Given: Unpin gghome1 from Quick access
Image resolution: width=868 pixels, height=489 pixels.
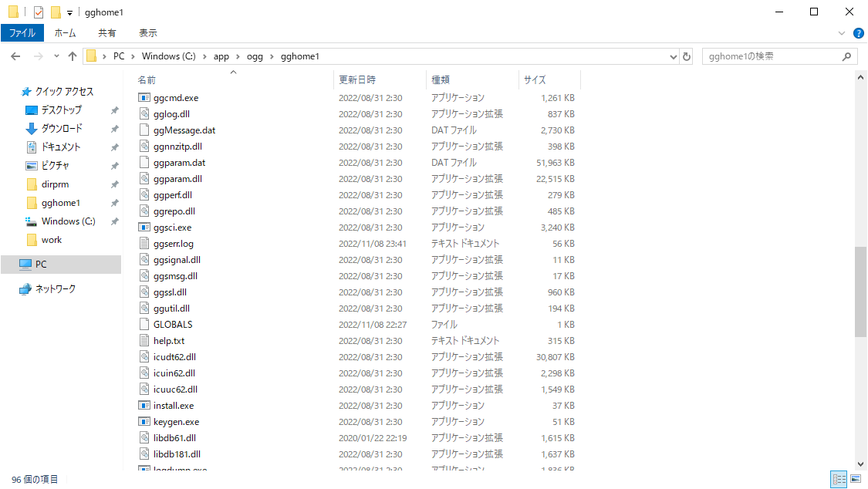Looking at the screenshot, I should pyautogui.click(x=115, y=203).
